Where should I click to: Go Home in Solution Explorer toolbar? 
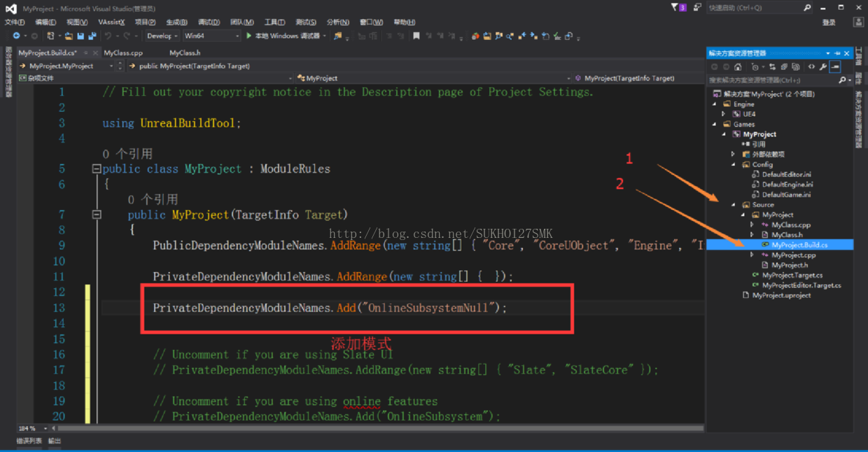(x=738, y=67)
